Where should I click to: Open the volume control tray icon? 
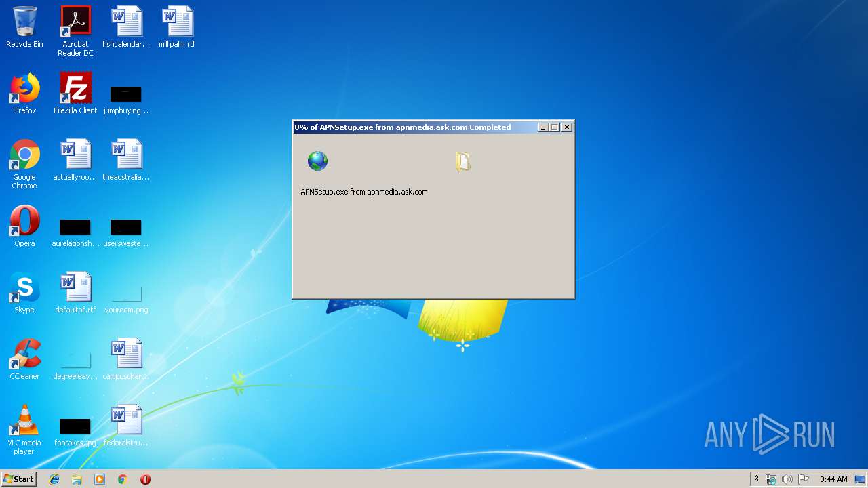787,479
